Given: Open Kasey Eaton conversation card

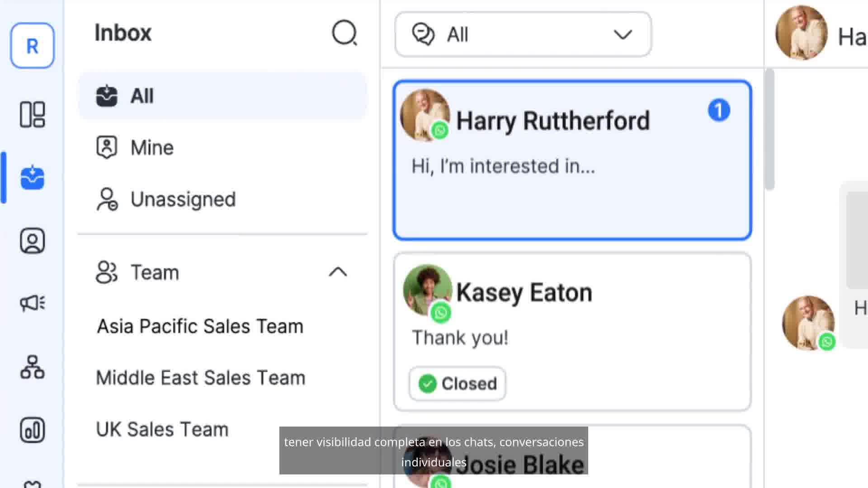Looking at the screenshot, I should [572, 332].
